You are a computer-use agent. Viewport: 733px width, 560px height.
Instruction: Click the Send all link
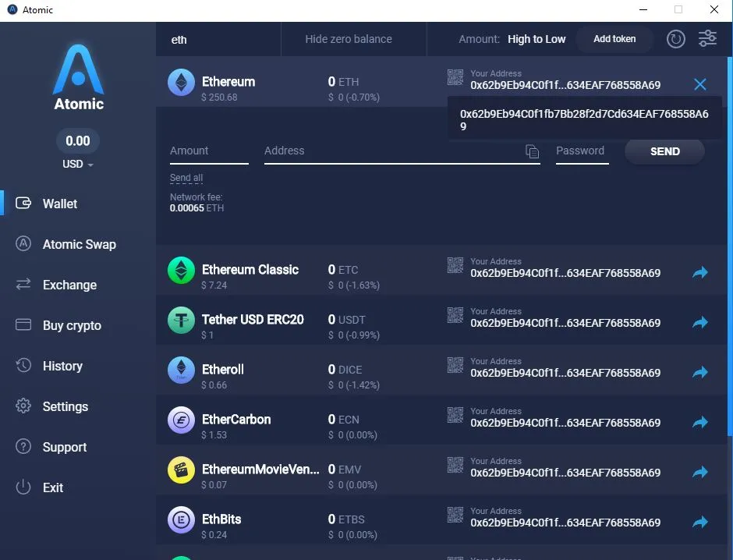click(x=186, y=178)
